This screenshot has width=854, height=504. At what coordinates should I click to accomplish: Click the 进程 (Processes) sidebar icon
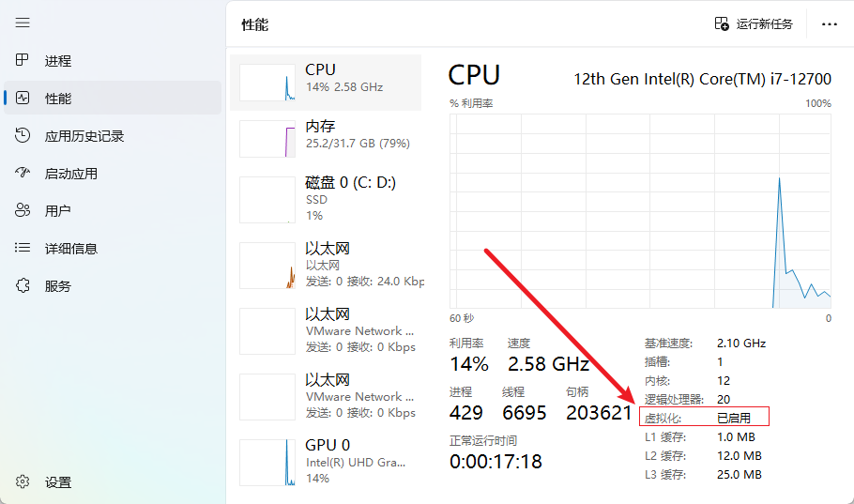click(x=22, y=60)
